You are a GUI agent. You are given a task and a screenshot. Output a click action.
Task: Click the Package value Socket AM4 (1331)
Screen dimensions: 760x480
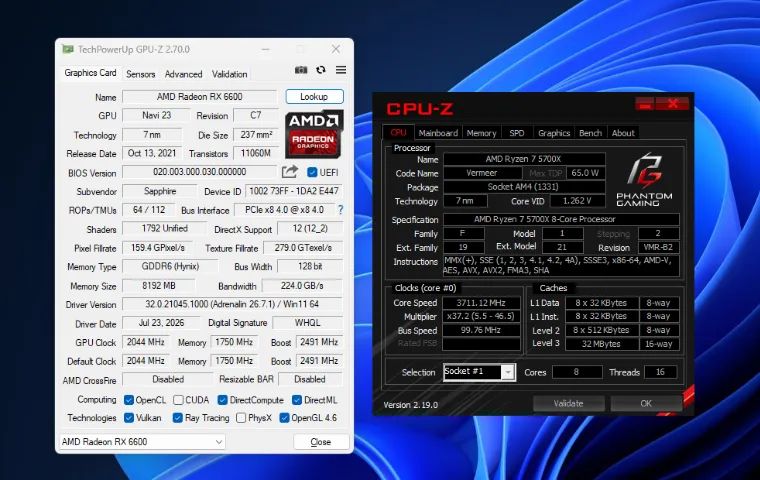click(x=524, y=187)
